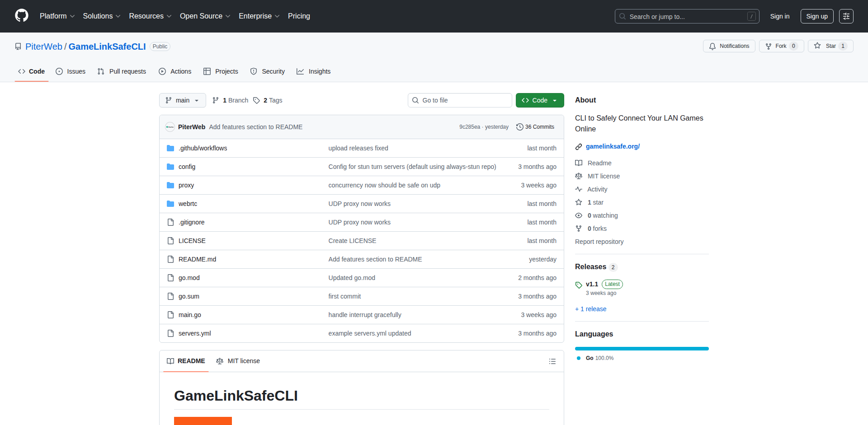Select the README tab in file viewer
The height and width of the screenshot is (425, 868).
click(x=186, y=361)
